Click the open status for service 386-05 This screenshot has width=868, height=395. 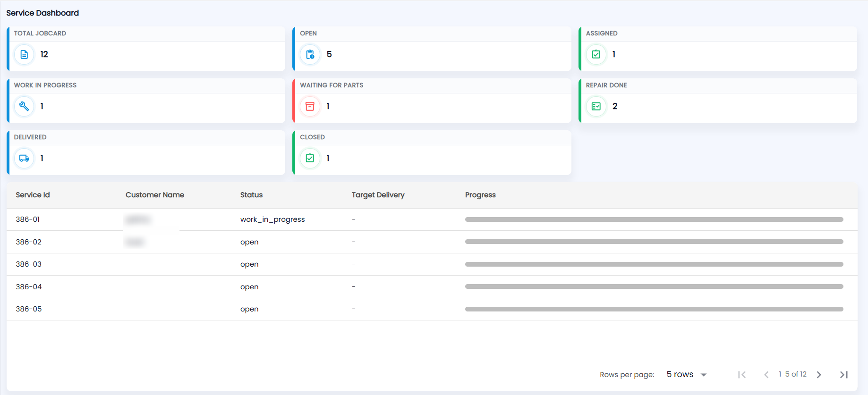pyautogui.click(x=249, y=309)
